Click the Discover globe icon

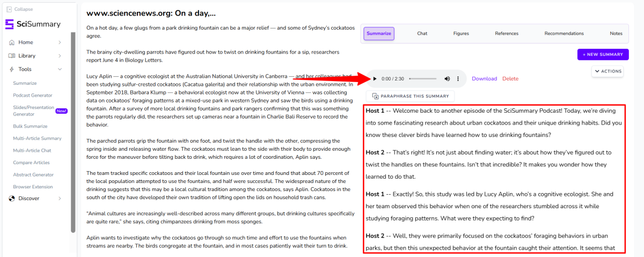click(12, 199)
